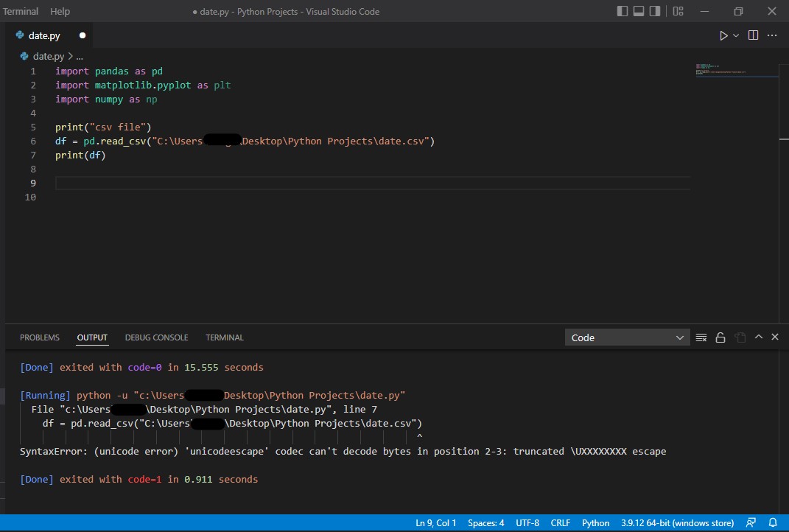Clear the output panel
The image size is (789, 532).
point(701,337)
